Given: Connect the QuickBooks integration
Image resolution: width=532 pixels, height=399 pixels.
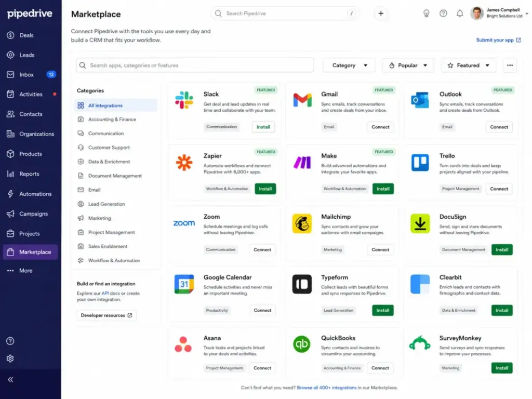Looking at the screenshot, I should (x=380, y=368).
